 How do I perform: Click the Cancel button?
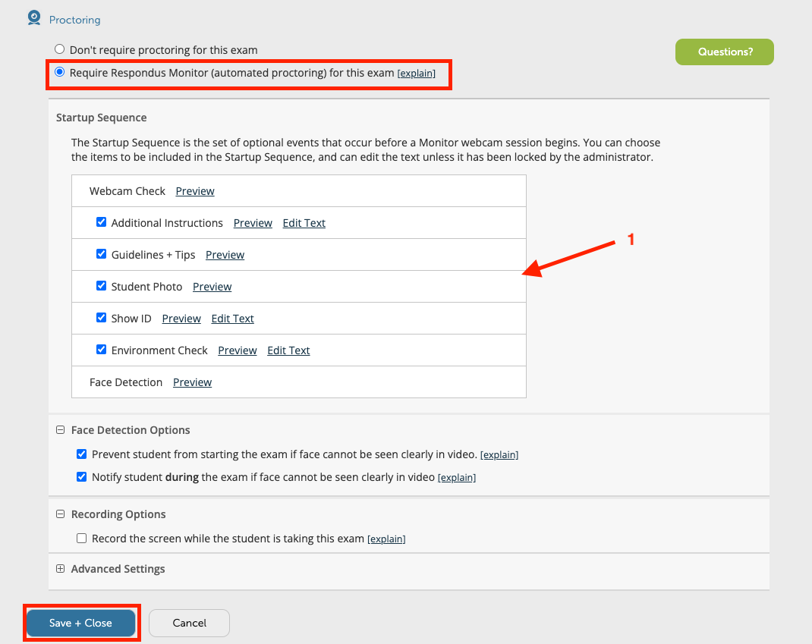coord(189,623)
